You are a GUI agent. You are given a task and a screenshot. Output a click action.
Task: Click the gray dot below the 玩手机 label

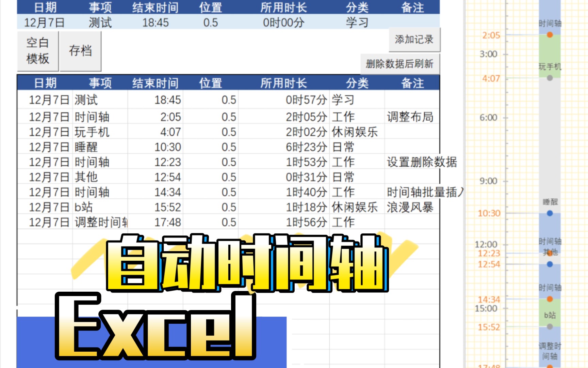tap(549, 78)
